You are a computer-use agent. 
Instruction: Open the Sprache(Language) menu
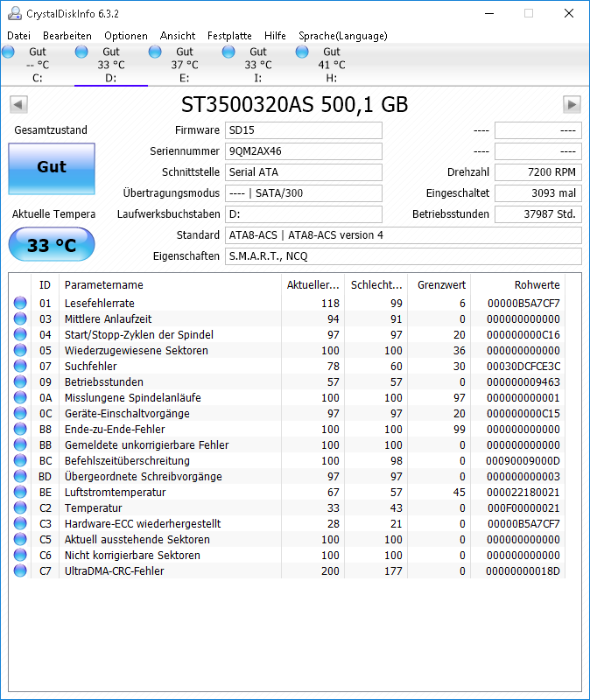[x=343, y=36]
